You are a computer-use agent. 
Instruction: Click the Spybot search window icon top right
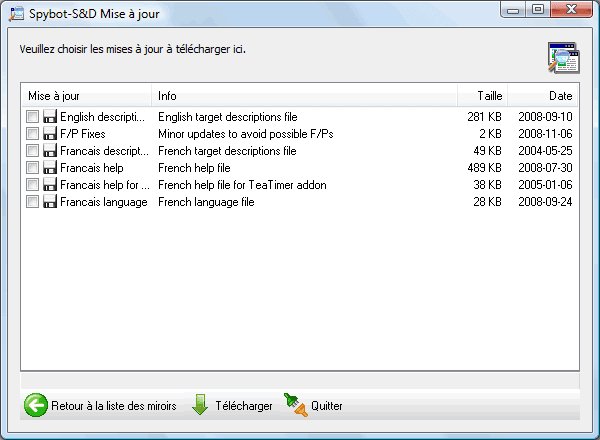tap(564, 58)
